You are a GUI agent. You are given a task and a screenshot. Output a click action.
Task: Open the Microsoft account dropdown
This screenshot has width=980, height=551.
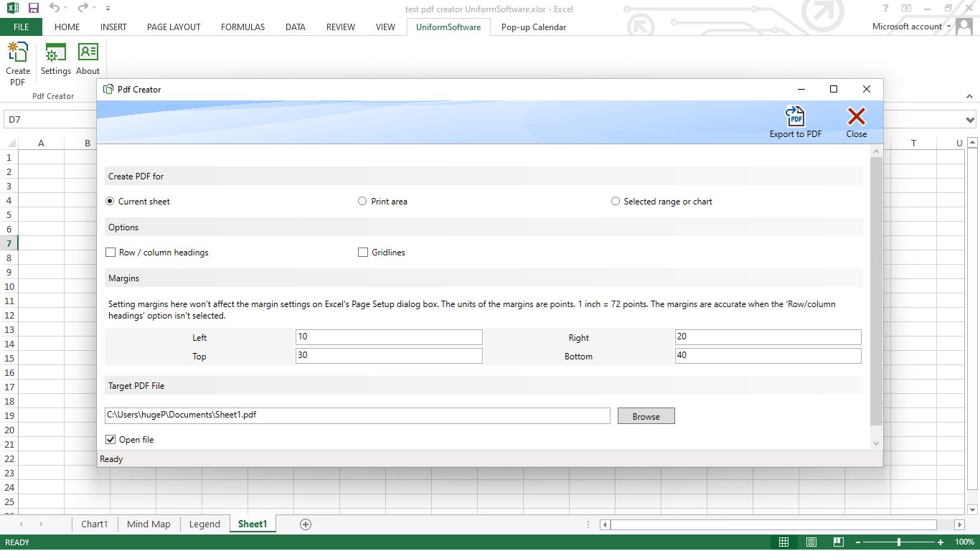tap(948, 27)
